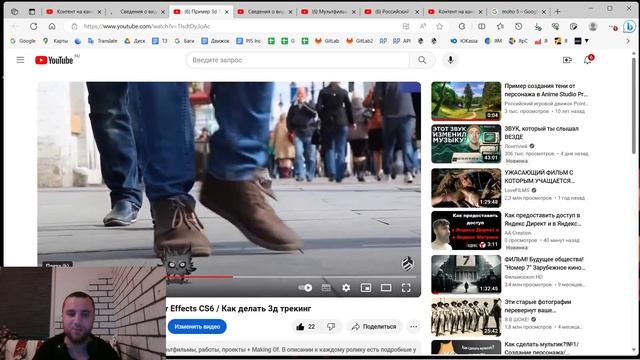The height and width of the screenshot is (360, 640).
Task: Switch to the Российский YouTube tab
Action: [392, 12]
